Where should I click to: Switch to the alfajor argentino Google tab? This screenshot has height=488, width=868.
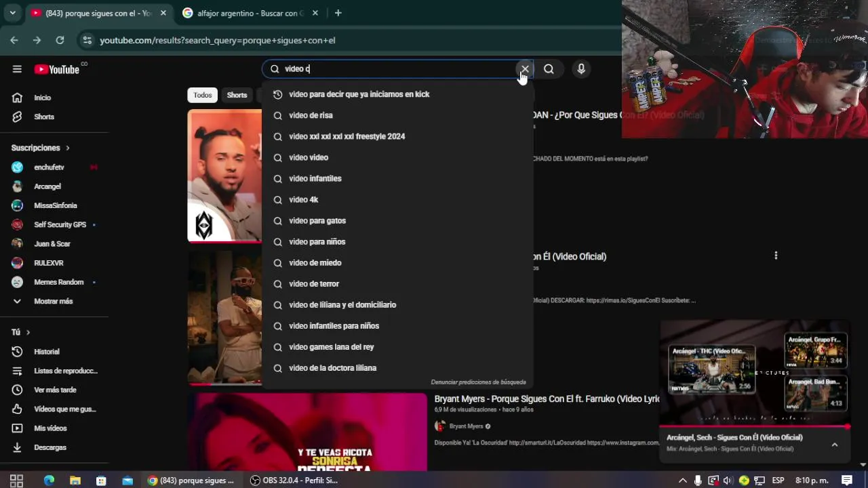[x=249, y=13]
